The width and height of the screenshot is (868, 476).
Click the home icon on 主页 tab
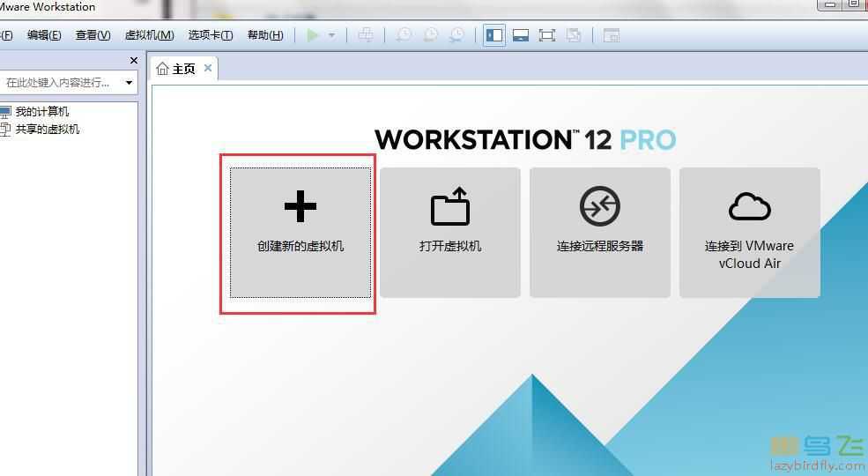click(x=162, y=69)
